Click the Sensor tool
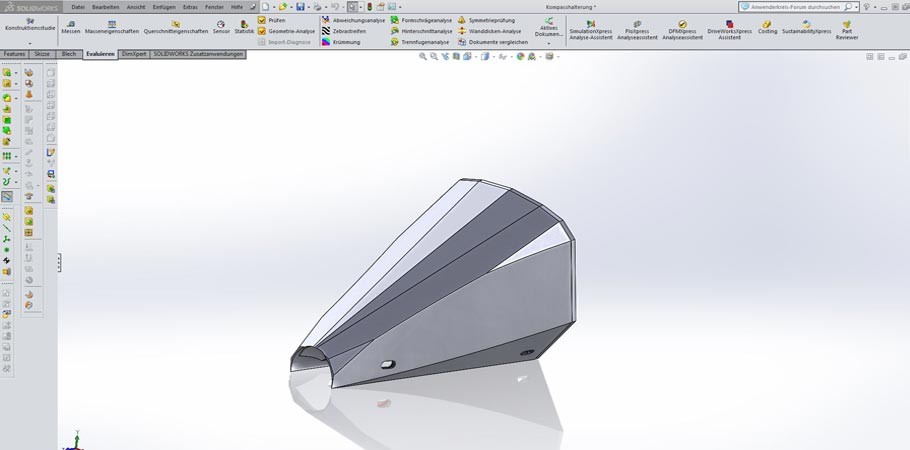Screen dimensions: 910x450 point(221,27)
